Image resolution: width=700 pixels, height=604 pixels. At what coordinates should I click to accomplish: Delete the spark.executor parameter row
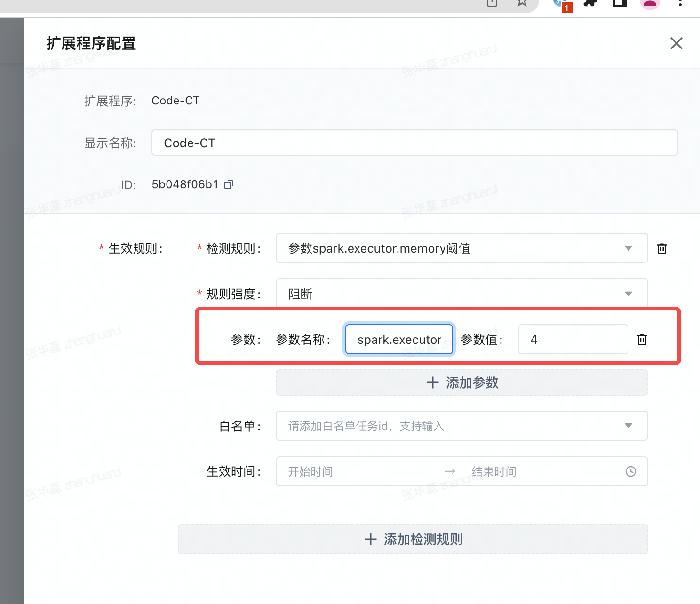click(642, 339)
